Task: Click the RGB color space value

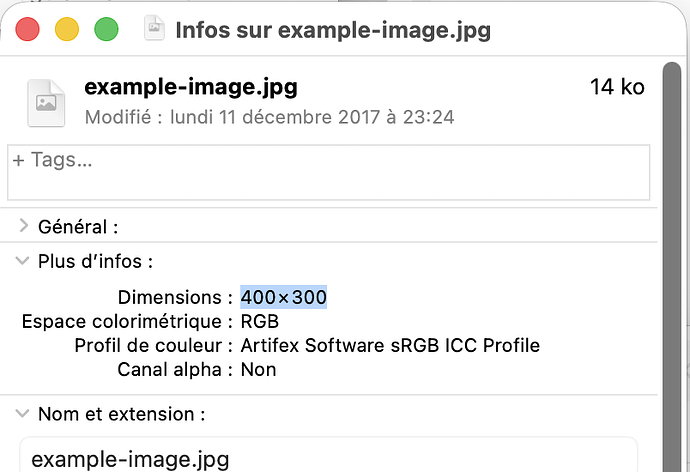Action: pos(260,321)
